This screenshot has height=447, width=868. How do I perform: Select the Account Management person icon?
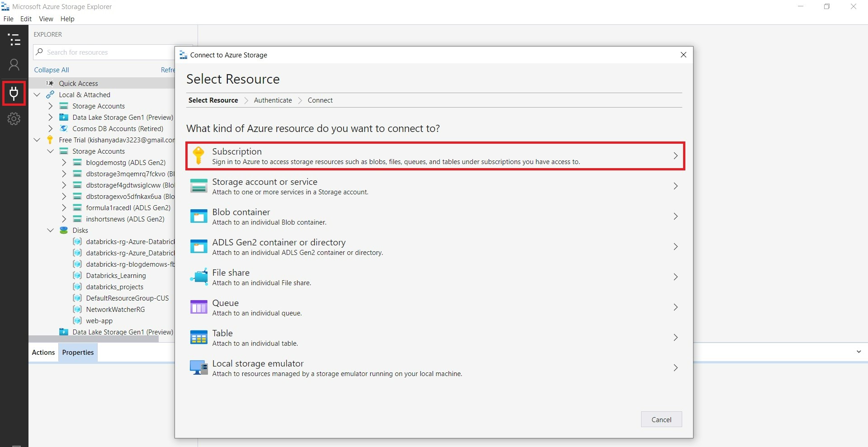(x=14, y=65)
